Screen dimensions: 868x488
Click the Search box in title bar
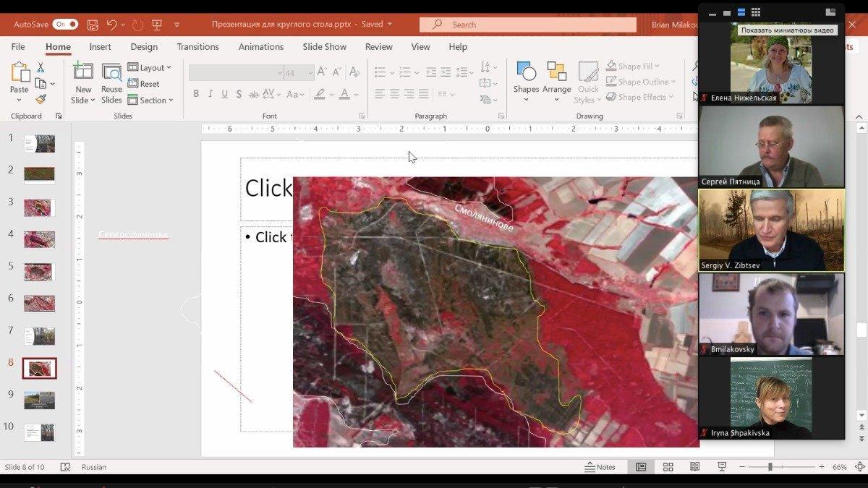pos(528,25)
